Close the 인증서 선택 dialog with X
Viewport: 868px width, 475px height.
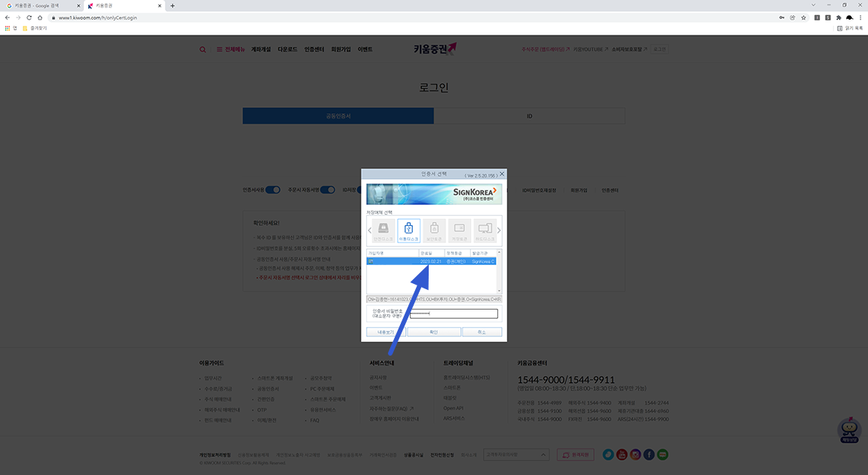(502, 174)
